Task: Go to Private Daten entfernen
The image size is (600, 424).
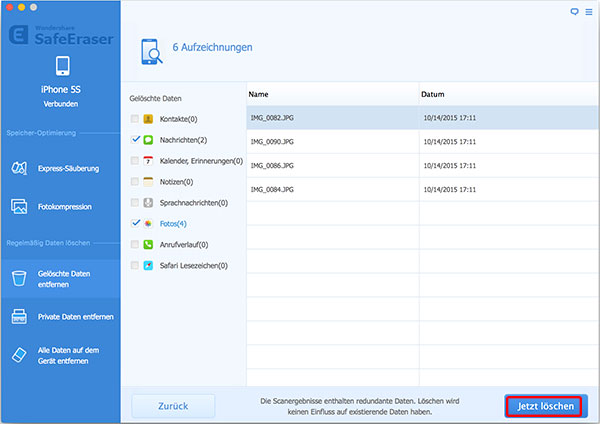Action: click(60, 316)
